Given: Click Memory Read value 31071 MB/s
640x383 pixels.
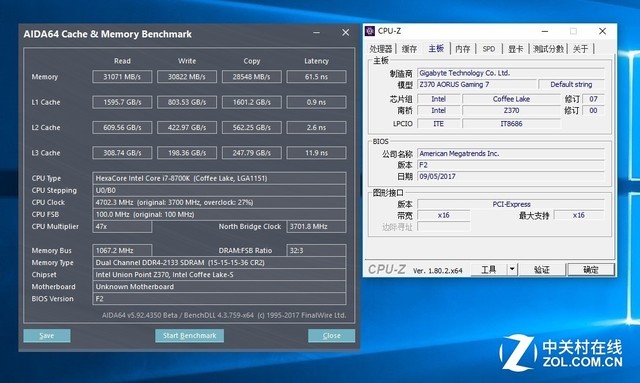Looking at the screenshot, I should click(122, 77).
